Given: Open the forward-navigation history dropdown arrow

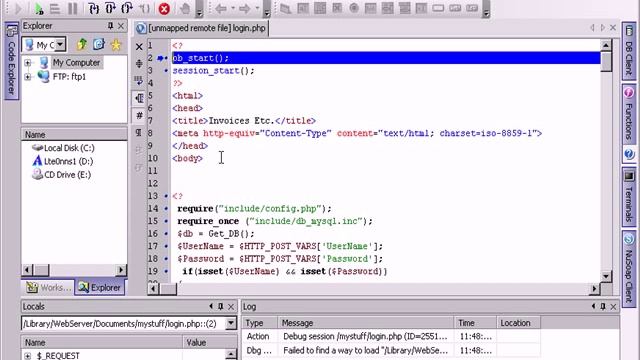Looking at the screenshot, I should [x=258, y=9].
